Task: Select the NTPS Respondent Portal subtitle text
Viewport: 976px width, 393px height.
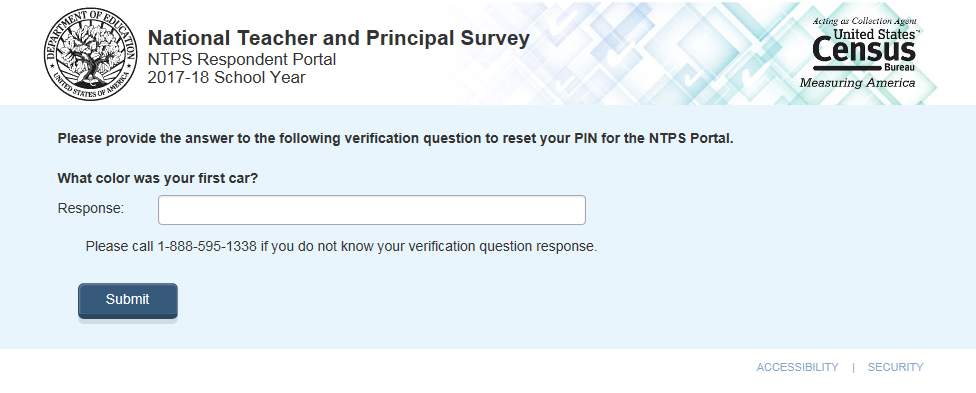Action: point(242,60)
